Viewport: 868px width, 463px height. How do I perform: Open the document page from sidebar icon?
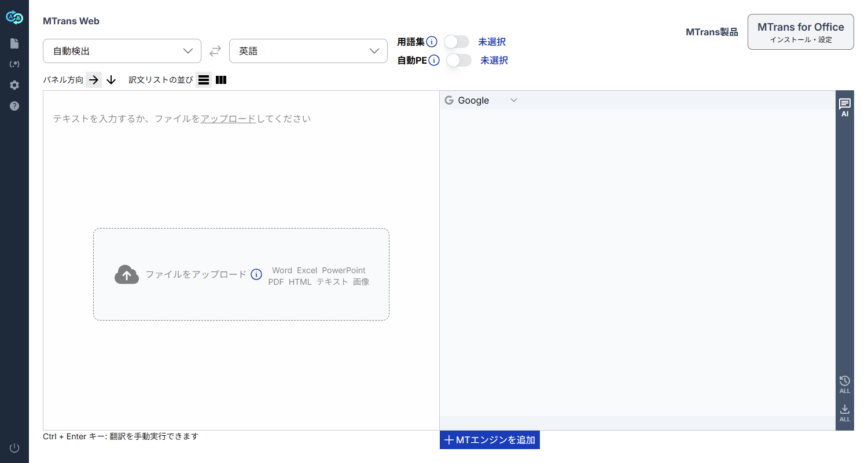(x=14, y=43)
